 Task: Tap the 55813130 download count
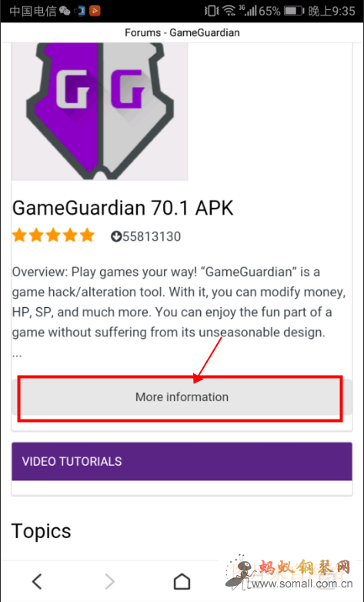[x=152, y=237]
